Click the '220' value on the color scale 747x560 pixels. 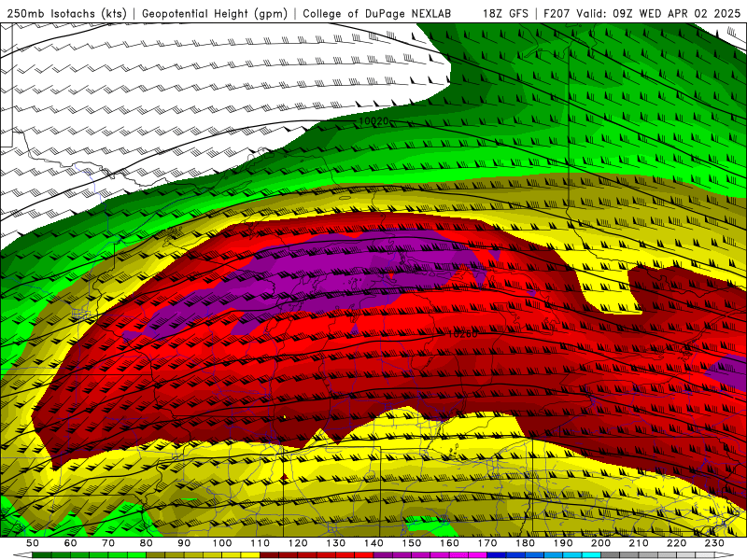click(x=676, y=543)
